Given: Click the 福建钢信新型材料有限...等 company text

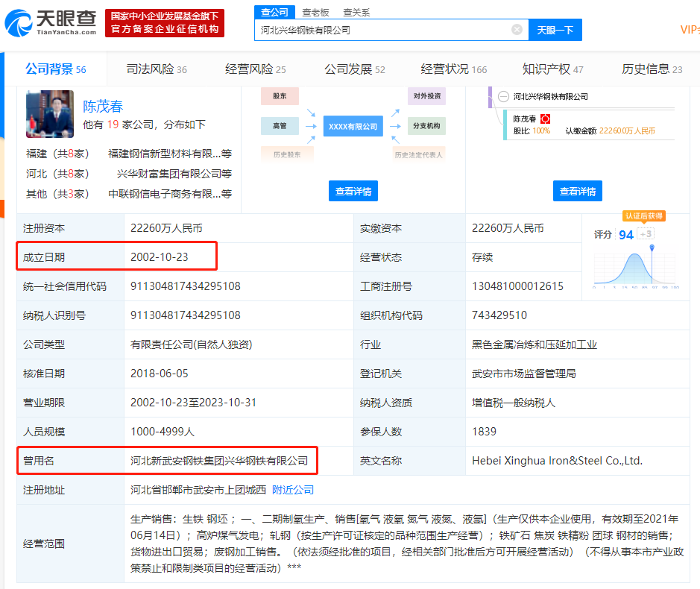Looking at the screenshot, I should (170, 154).
